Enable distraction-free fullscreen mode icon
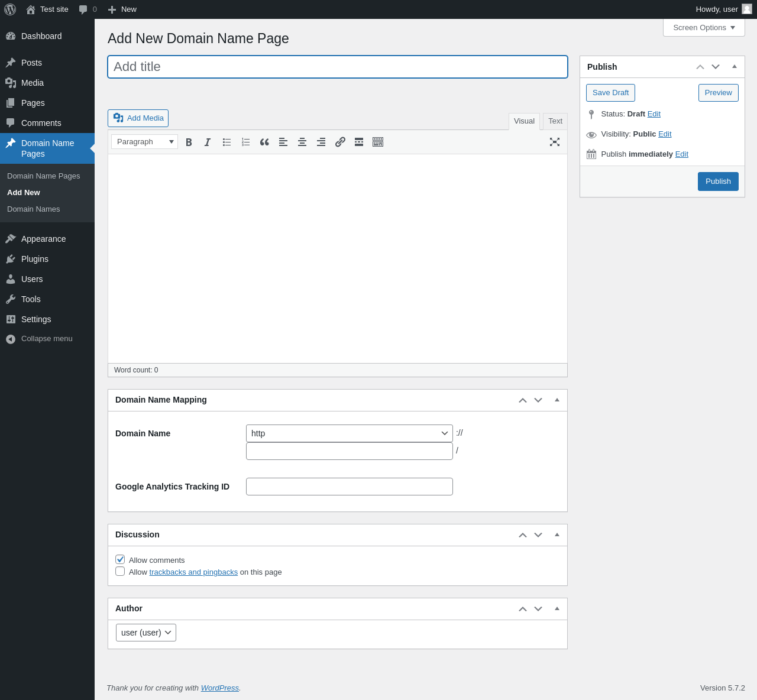This screenshot has width=757, height=700. pos(554,142)
